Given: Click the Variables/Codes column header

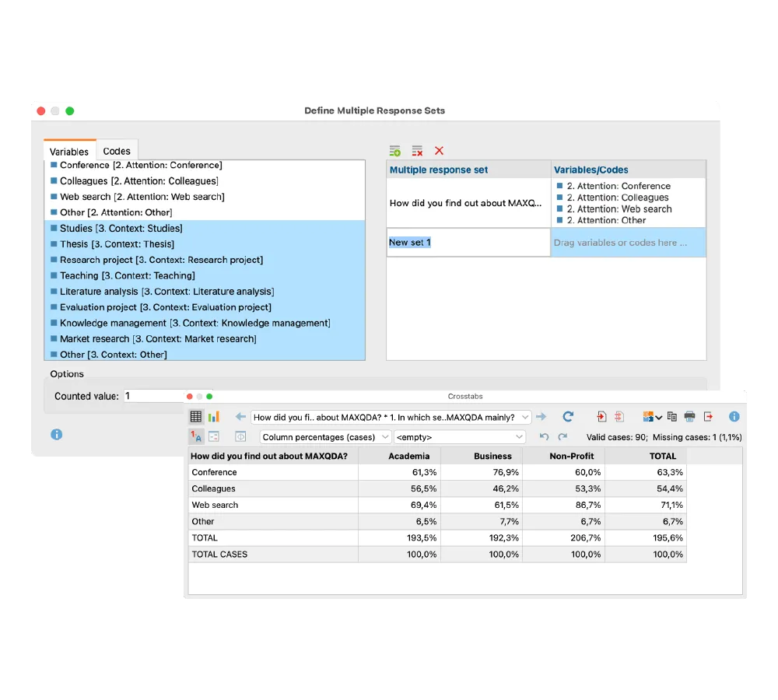Looking at the screenshot, I should coord(628,170).
